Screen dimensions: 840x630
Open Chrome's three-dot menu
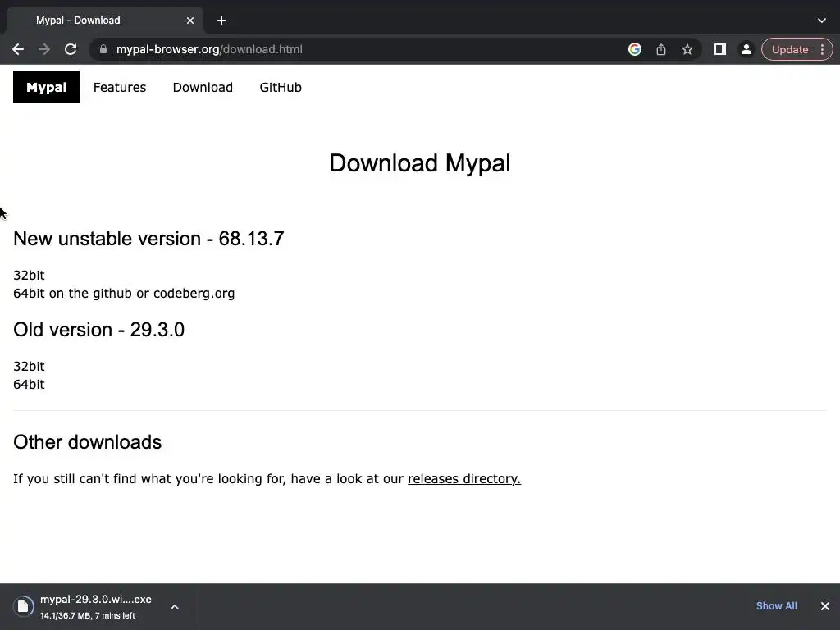click(822, 49)
